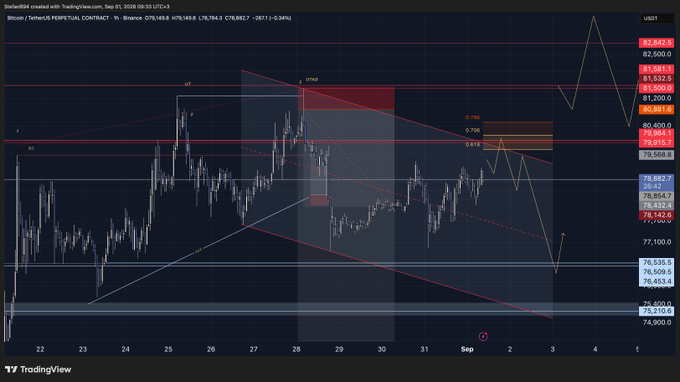
Task: Click the 74,900.0 axis price value
Action: pyautogui.click(x=657, y=322)
